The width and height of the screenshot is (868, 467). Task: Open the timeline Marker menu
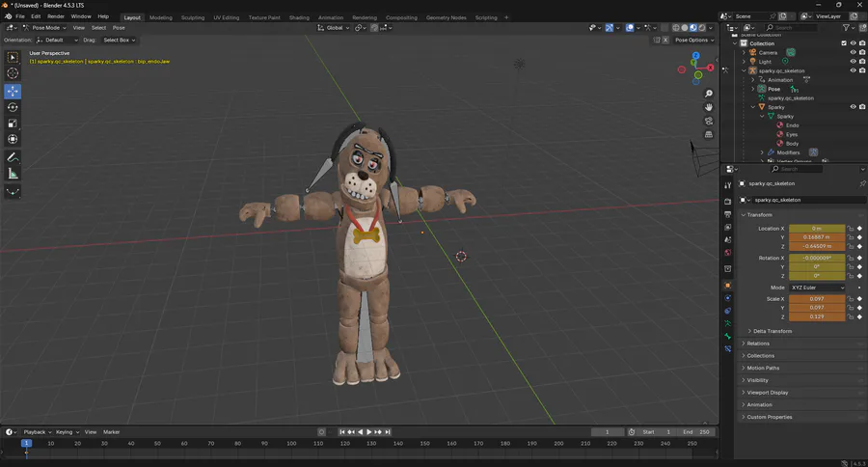point(111,432)
